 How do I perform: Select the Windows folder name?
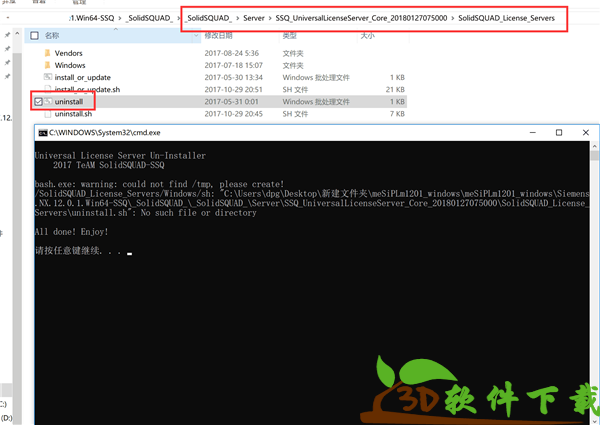pos(70,65)
